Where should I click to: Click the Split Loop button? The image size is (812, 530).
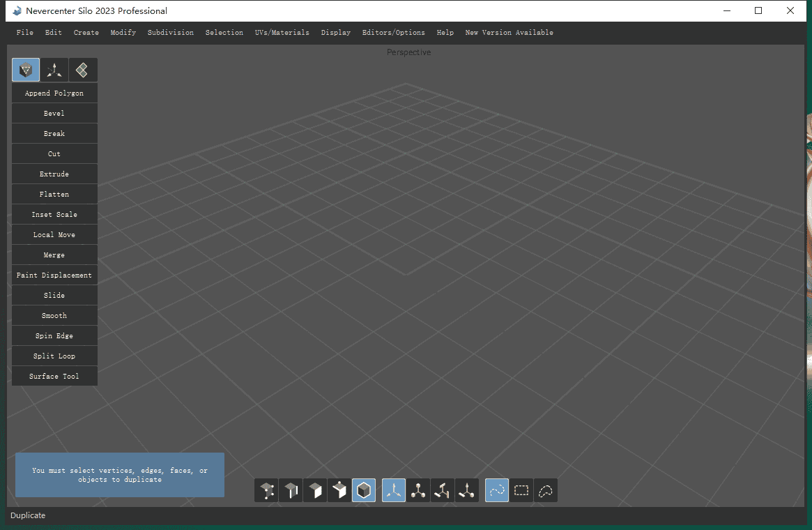54,356
